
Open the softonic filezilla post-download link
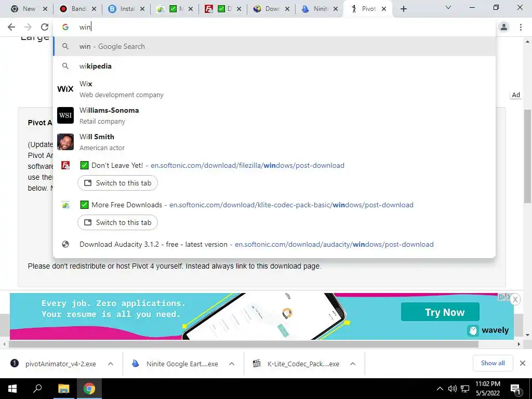pyautogui.click(x=247, y=165)
